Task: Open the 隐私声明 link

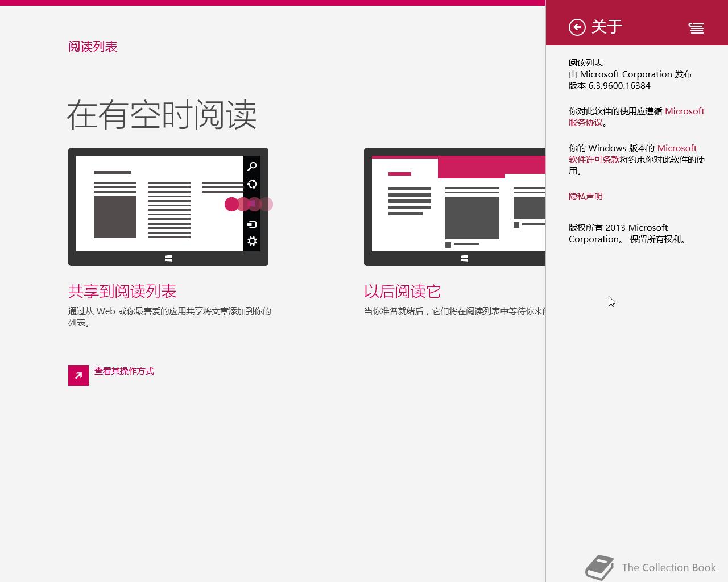Action: [586, 196]
